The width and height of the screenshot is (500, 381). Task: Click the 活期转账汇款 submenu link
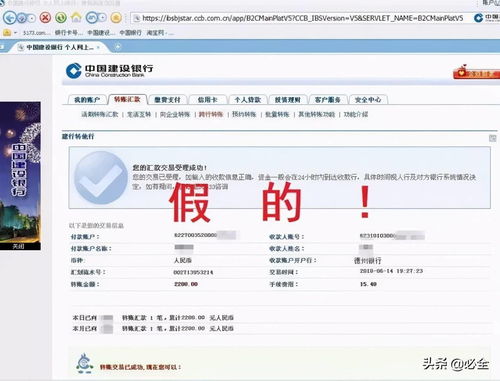coord(100,114)
